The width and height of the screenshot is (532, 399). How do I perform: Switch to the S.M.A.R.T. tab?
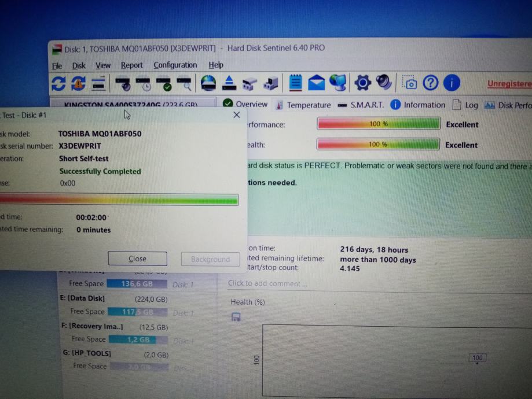361,105
